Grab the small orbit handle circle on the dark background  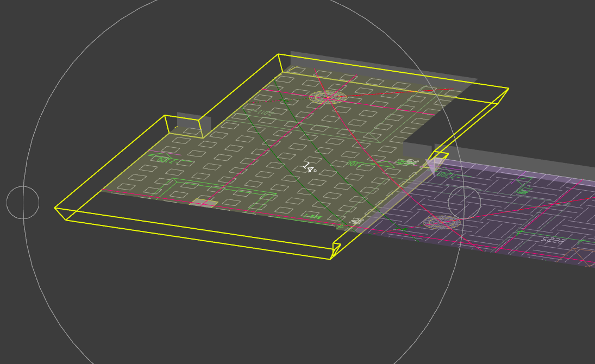(x=23, y=203)
